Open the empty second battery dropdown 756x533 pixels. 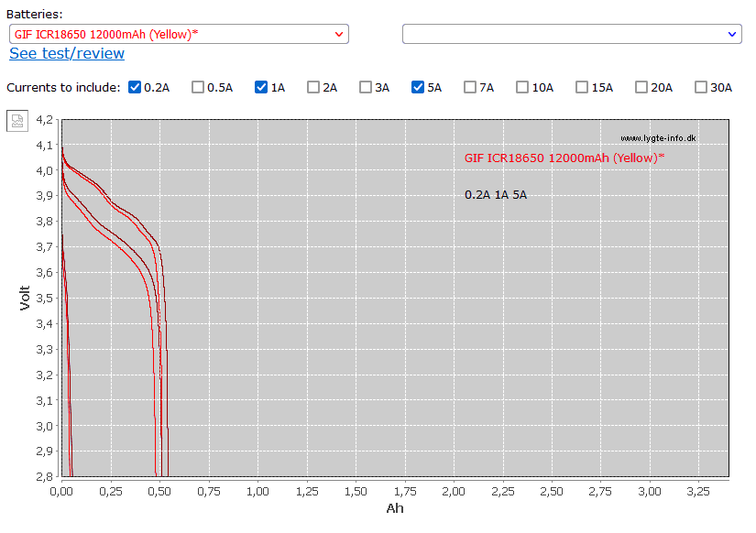(572, 34)
